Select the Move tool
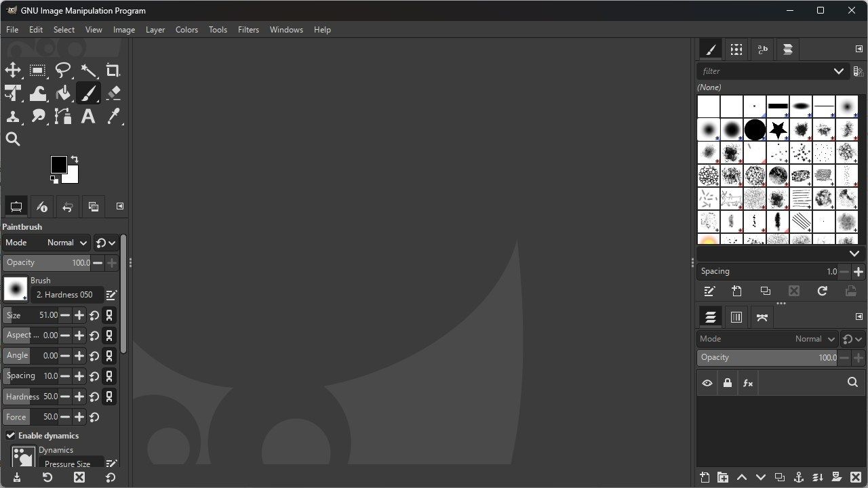 tap(13, 70)
